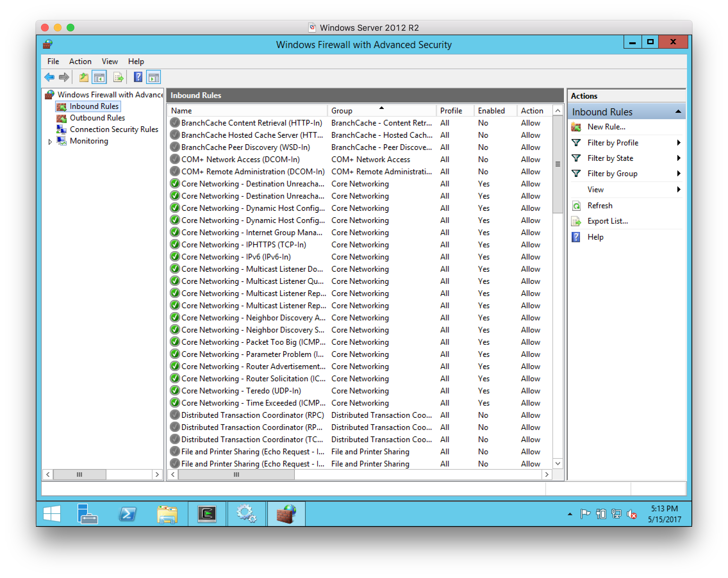Click the New Rule icon in Actions pane
Image resolution: width=728 pixels, height=578 pixels.
pos(576,127)
